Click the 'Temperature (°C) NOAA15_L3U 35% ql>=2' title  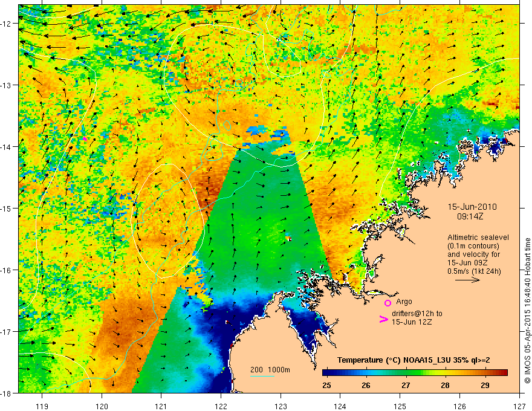pyautogui.click(x=414, y=360)
